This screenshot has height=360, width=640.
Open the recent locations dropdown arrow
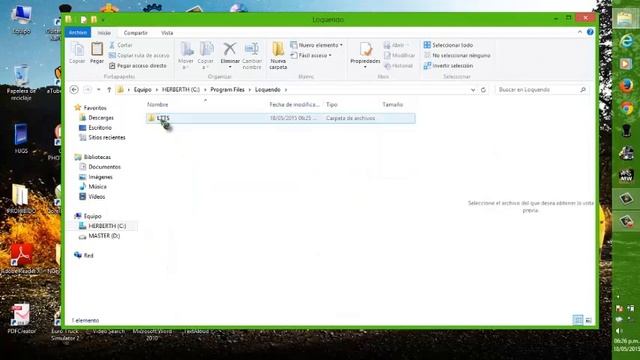(x=99, y=90)
